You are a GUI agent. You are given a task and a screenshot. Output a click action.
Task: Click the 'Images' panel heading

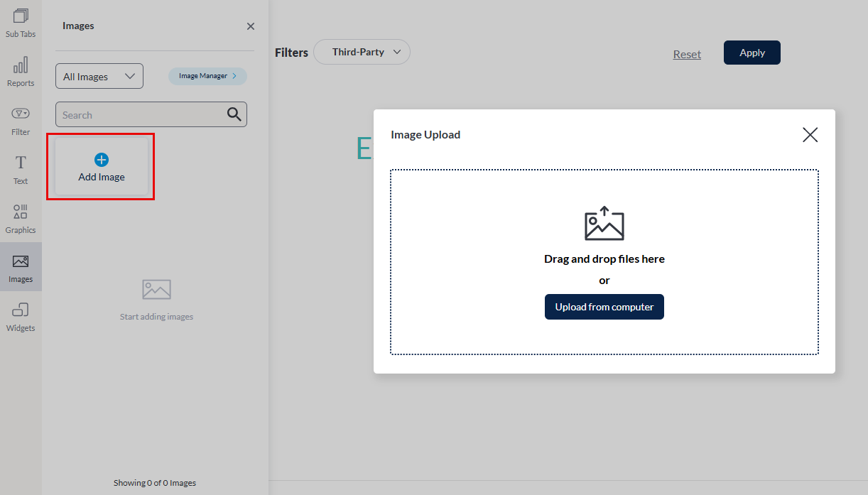coord(78,26)
